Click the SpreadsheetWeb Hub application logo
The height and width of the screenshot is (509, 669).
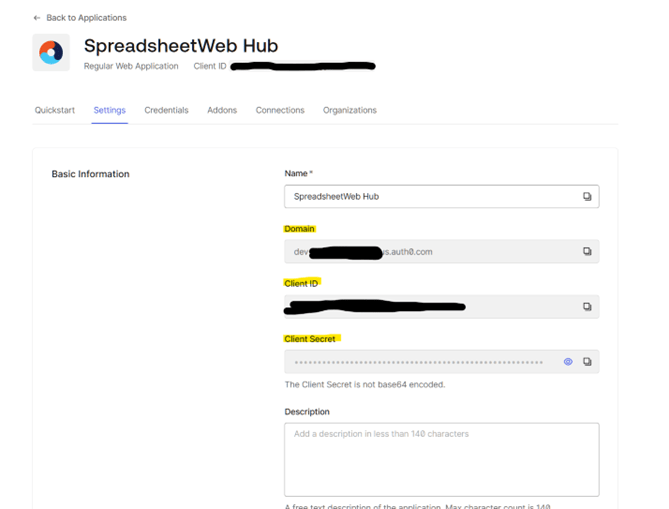click(x=50, y=52)
